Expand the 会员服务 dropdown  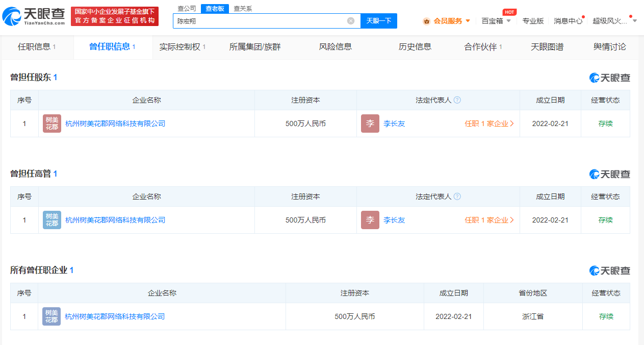pos(468,21)
